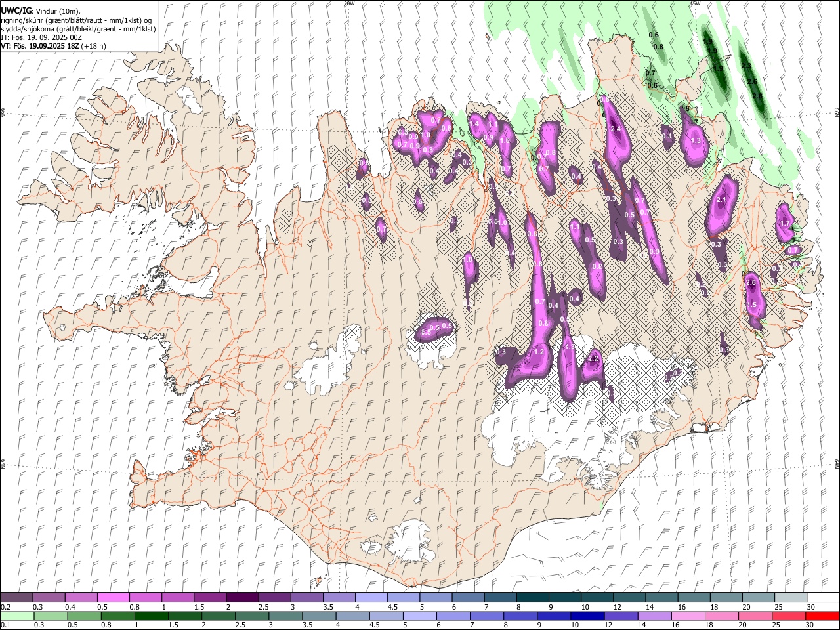Click the "15W" longitude label
Image resolution: width=840 pixels, height=630 pixels.
[694, 3]
